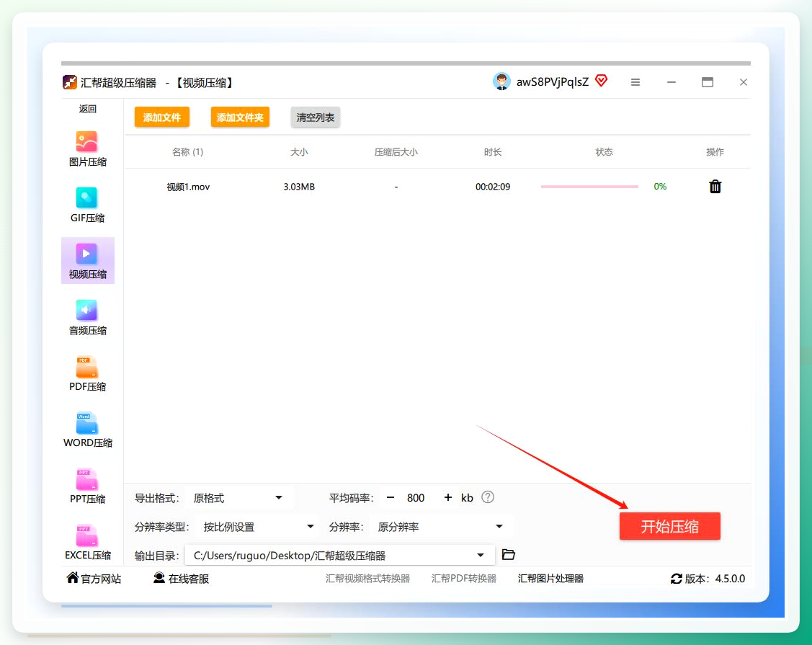Close the 汇帮超级压缩器 window
The image size is (812, 645).
point(743,82)
